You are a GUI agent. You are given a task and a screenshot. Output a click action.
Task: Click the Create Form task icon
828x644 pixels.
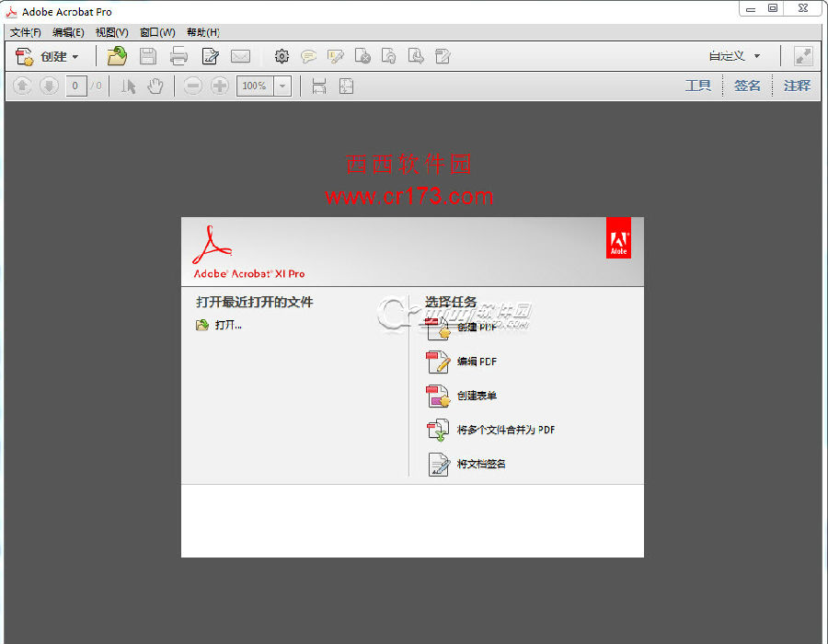point(438,396)
